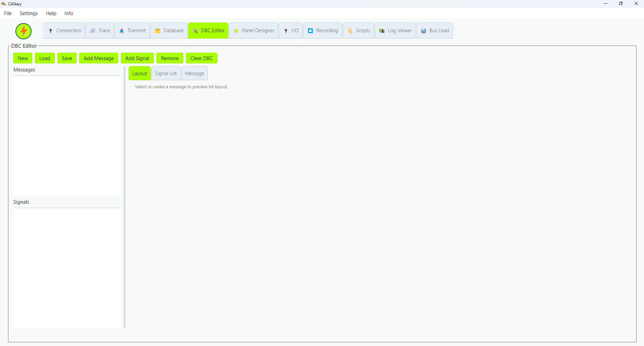Screen dimensions: 644x346
Task: Click the green lightning bolt connect icon
Action: tap(24, 31)
